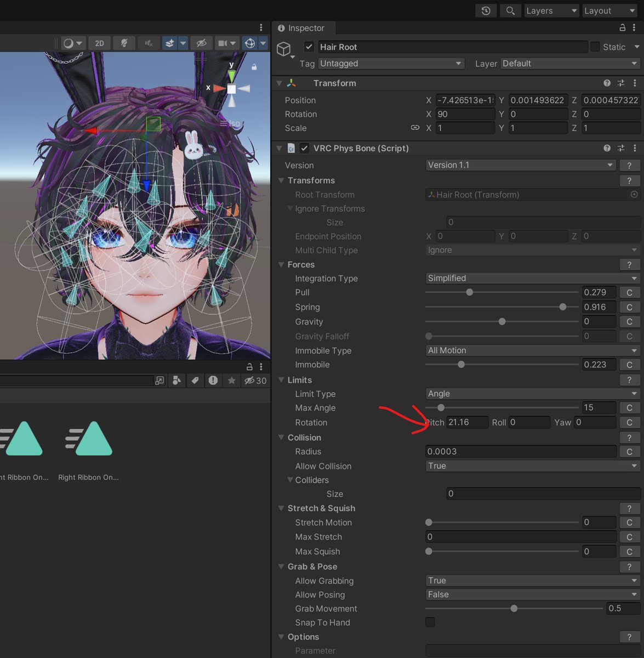Image resolution: width=644 pixels, height=658 pixels.
Task: Click the Project panel error filter icon
Action: (213, 381)
